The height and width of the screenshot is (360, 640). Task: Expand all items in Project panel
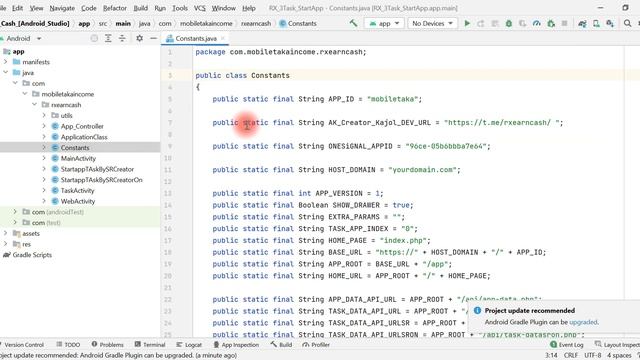pos(108,38)
